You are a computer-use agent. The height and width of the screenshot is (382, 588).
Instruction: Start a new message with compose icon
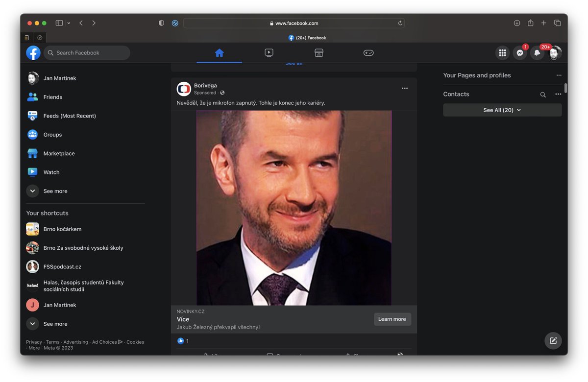click(553, 341)
